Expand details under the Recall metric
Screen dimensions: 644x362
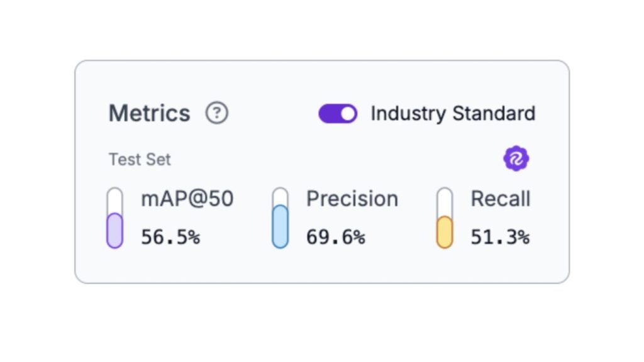click(500, 199)
